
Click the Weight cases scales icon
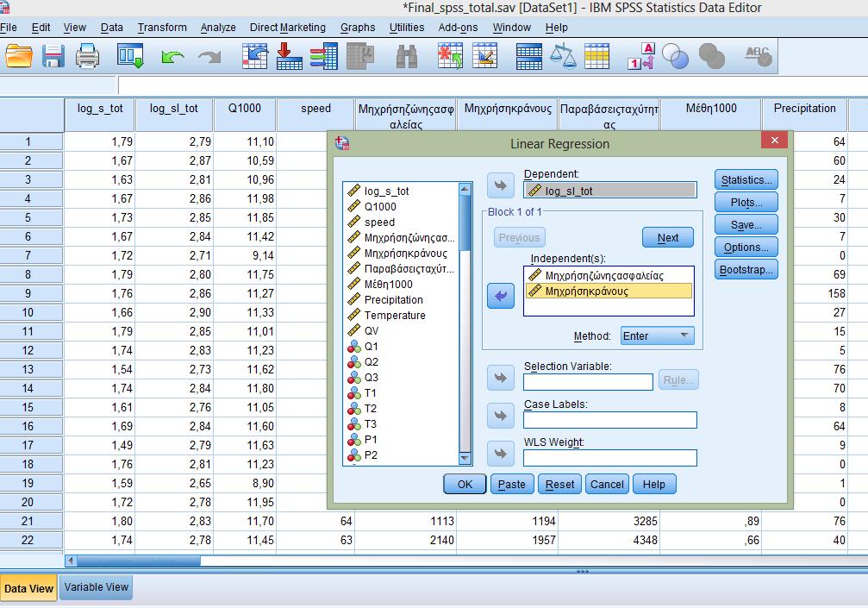pos(563,56)
